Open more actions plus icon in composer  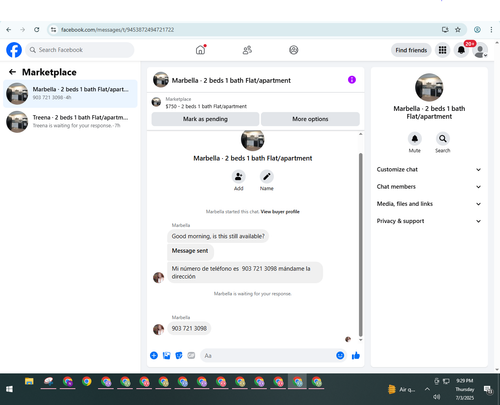pyautogui.click(x=154, y=356)
